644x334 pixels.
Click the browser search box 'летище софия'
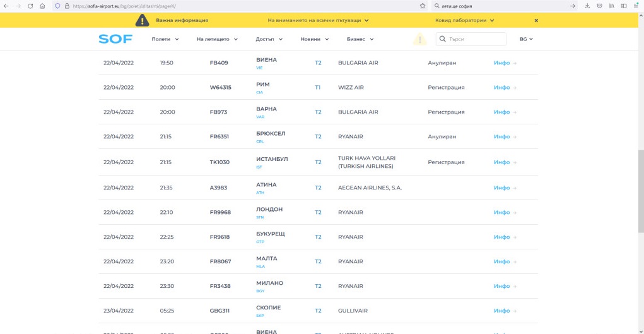coord(503,6)
